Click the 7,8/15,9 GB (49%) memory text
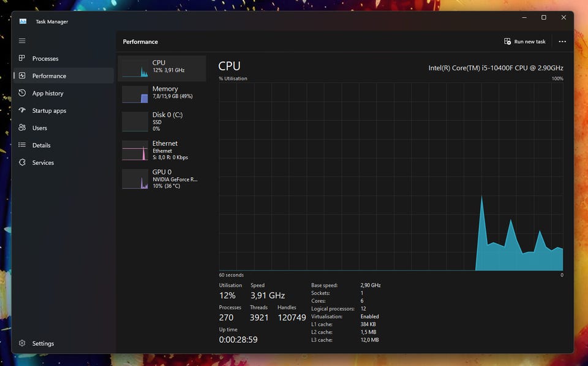Viewport: 588px width, 366px height. point(173,96)
